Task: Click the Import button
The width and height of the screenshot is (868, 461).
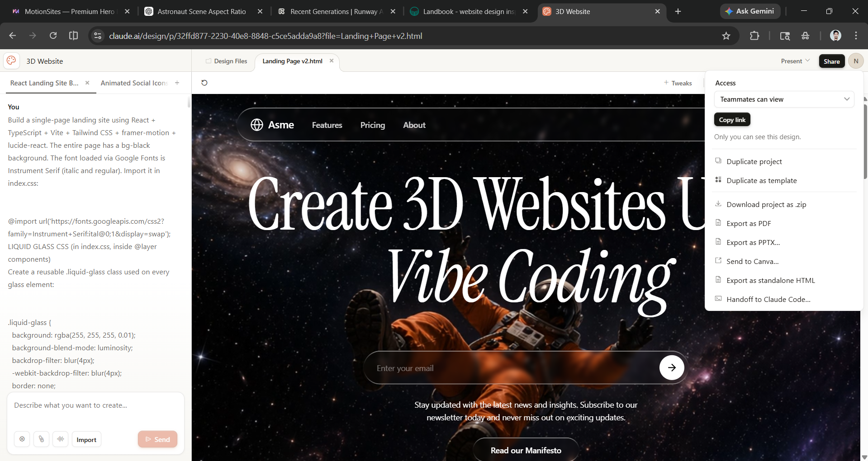Action: coord(86,440)
